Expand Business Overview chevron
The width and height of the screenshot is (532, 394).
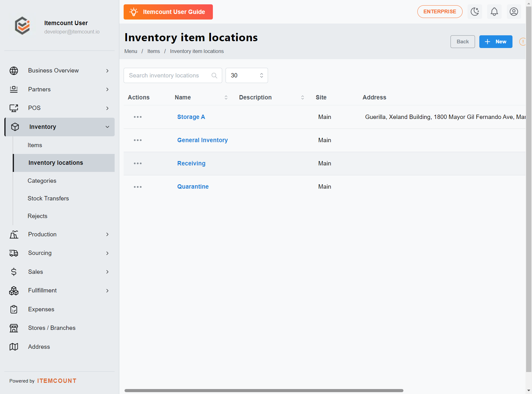tap(107, 71)
